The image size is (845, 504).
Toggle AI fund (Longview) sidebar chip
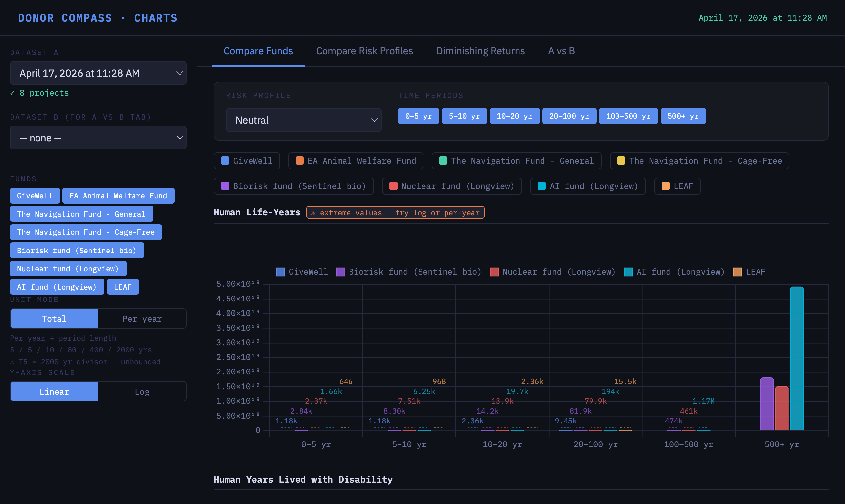tap(57, 287)
